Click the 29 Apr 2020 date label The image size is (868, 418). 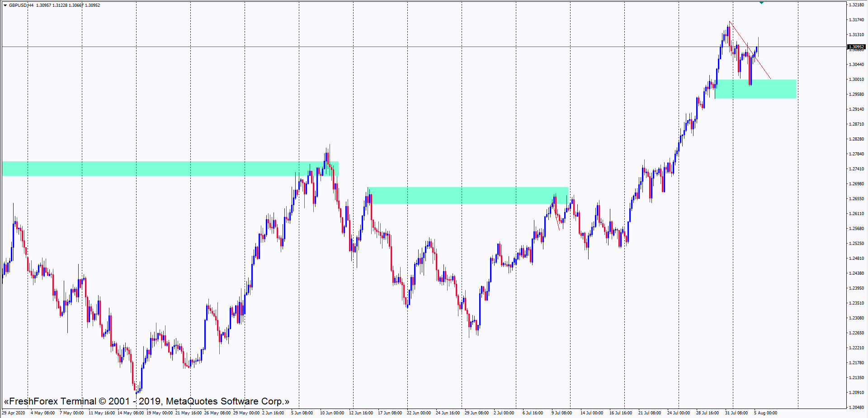14,413
